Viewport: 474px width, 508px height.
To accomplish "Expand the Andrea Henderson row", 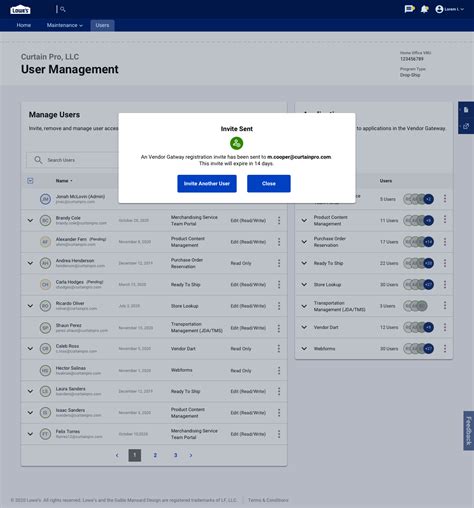I will coord(30,263).
